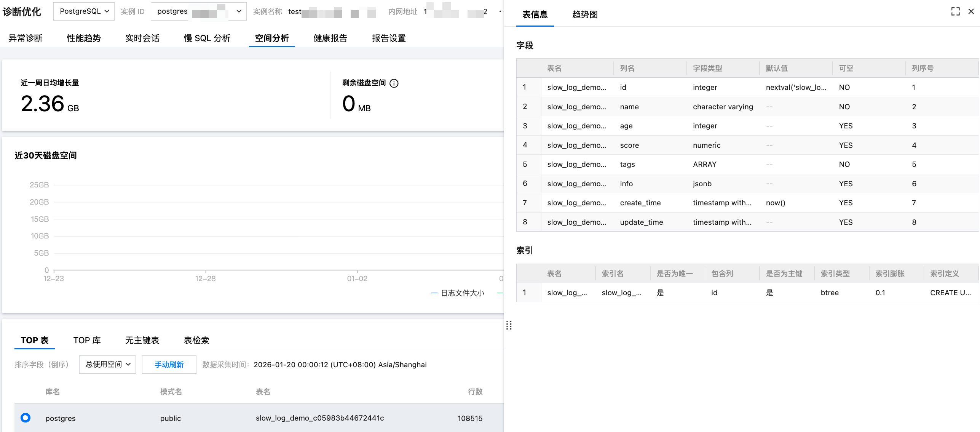Click the table name slow_log_demo_c05983b44672441c
This screenshot has width=980, height=432.
pos(320,418)
